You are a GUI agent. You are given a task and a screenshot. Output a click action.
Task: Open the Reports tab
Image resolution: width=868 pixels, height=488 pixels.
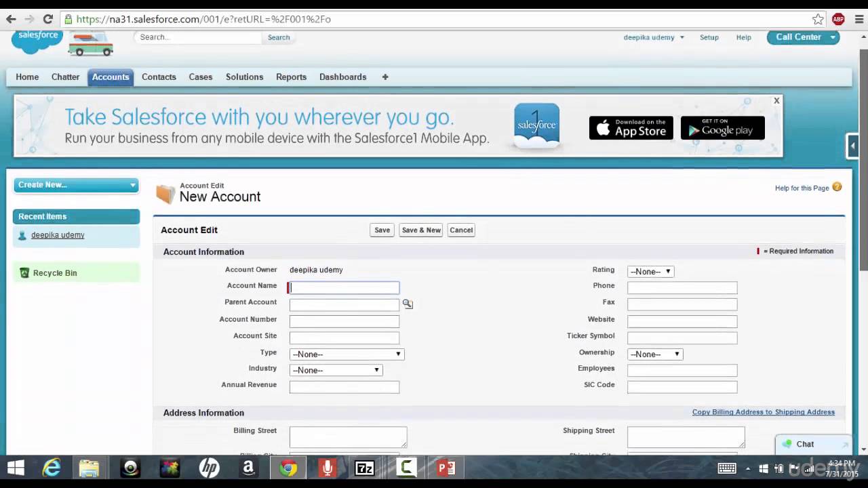pyautogui.click(x=291, y=77)
